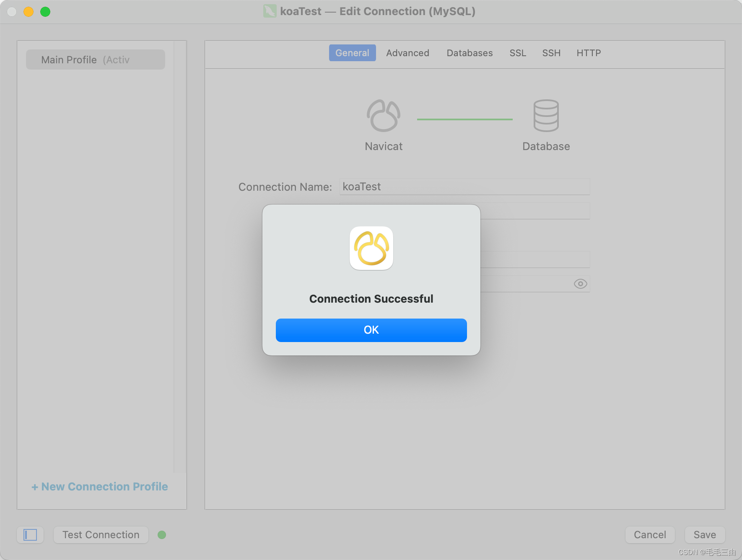Open the Advanced tab
This screenshot has height=560, width=742.
click(x=407, y=53)
